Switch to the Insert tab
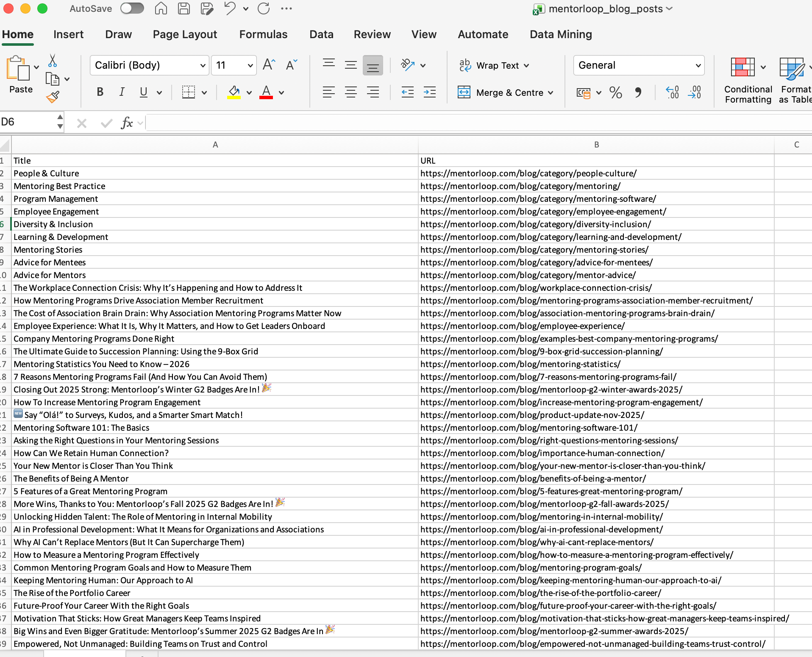The height and width of the screenshot is (657, 812). [68, 34]
